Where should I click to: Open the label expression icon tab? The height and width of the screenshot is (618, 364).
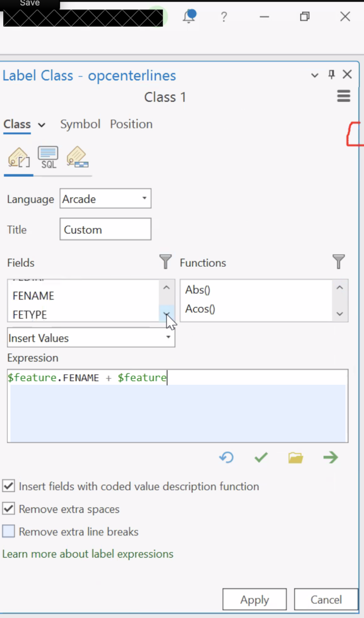[x=19, y=158]
